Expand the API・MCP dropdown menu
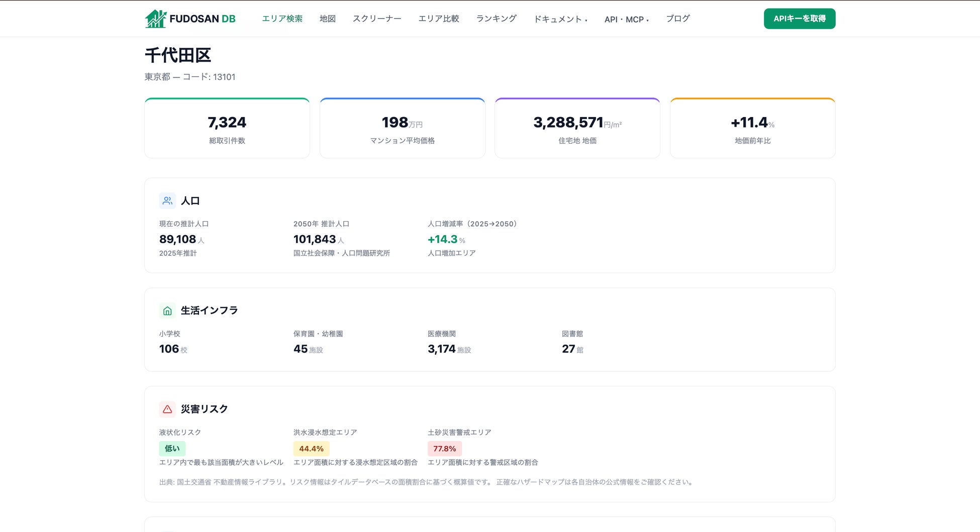The width and height of the screenshot is (980, 532). (626, 19)
